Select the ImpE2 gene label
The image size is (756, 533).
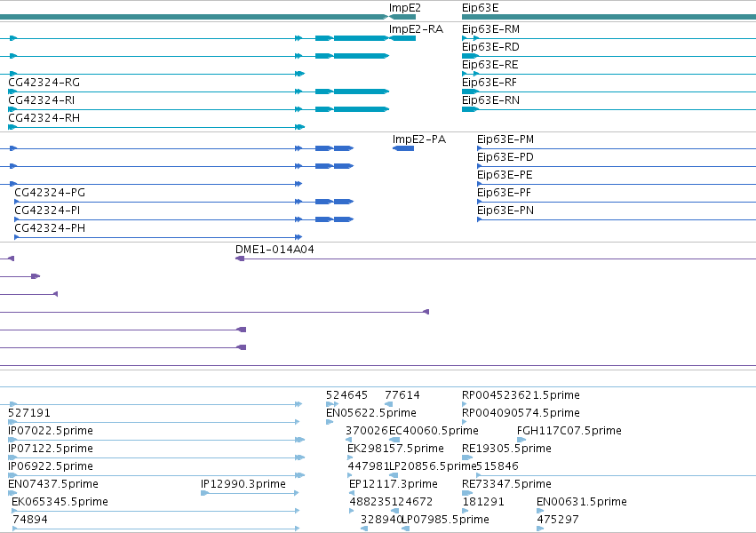click(404, 8)
